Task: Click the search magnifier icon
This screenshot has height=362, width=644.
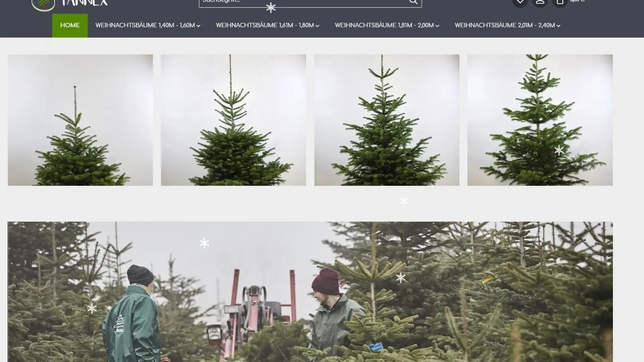Action: tap(413, 2)
